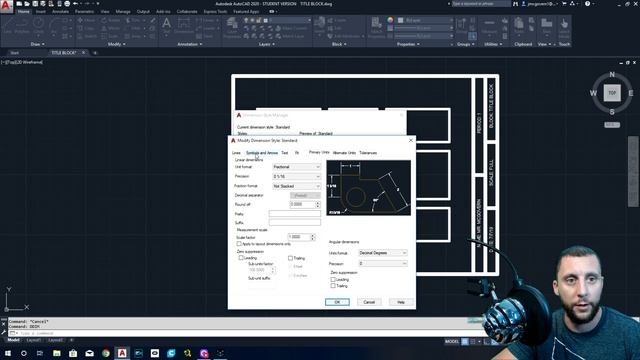Click the Plot icon in Quick Access toolbar

67,4
